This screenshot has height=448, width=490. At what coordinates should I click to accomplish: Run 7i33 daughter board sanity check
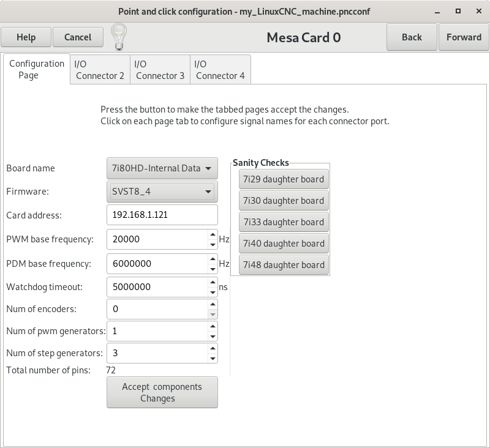284,222
